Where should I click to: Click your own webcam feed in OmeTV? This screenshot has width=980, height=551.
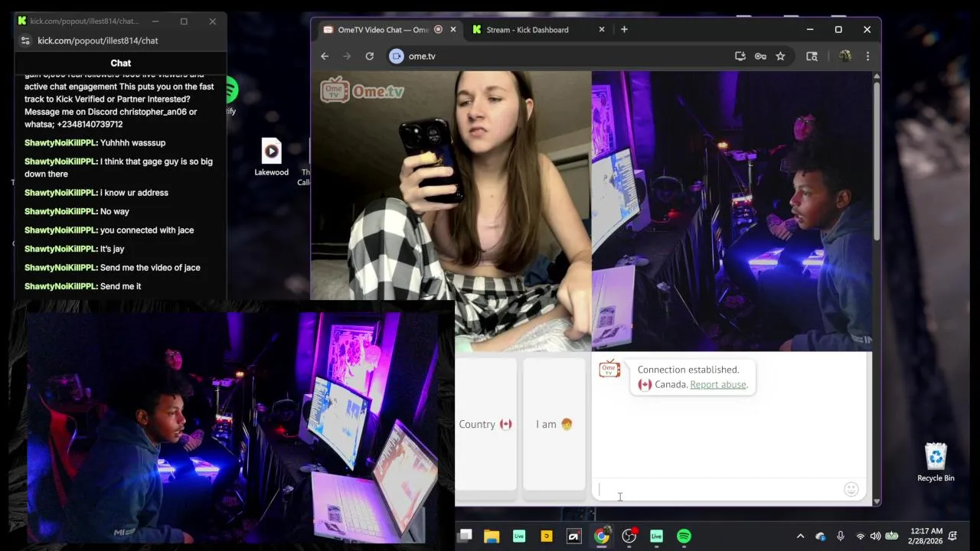click(731, 210)
